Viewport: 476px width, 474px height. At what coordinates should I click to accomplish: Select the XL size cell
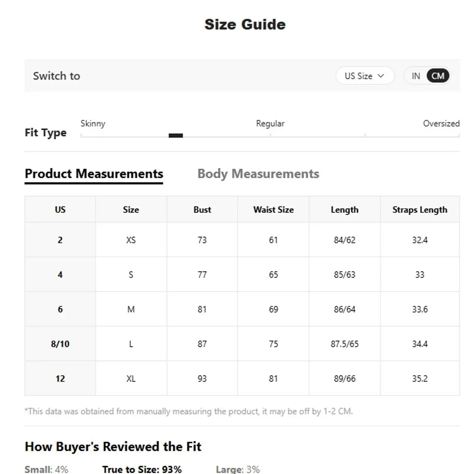point(131,379)
